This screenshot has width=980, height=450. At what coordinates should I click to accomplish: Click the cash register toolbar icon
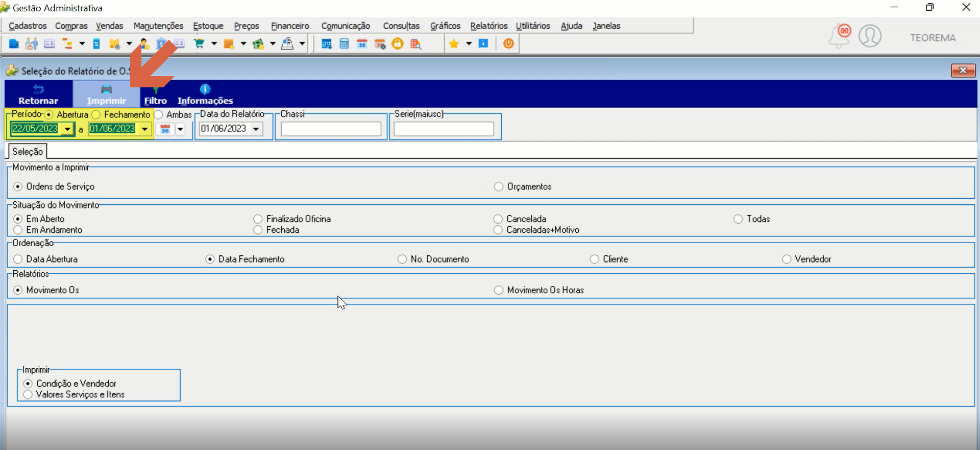[x=288, y=44]
